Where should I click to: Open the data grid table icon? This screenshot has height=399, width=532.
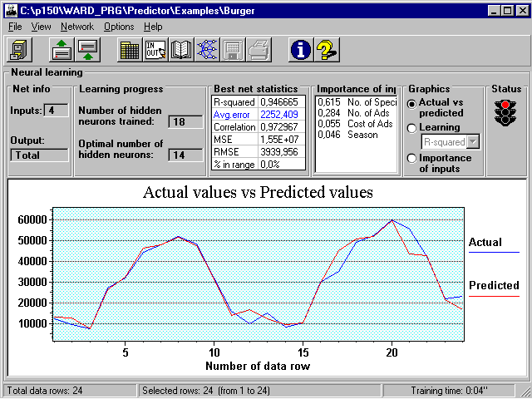coord(130,50)
